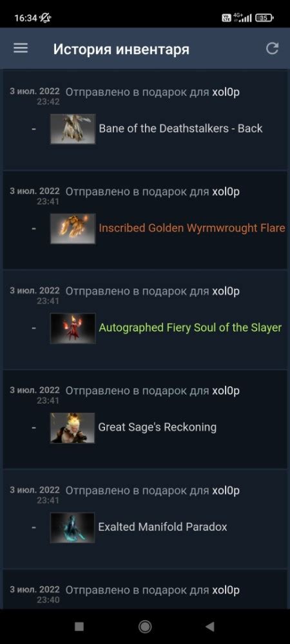Tap the battery indicator in status bar

point(264,17)
